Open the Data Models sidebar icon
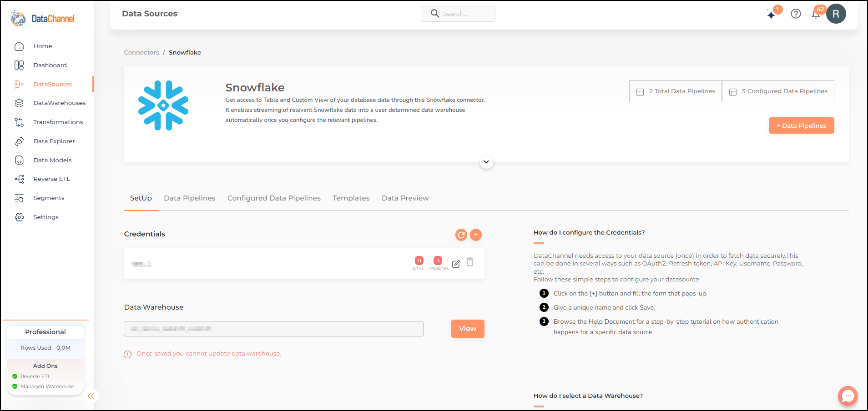This screenshot has height=411, width=868. tap(19, 160)
